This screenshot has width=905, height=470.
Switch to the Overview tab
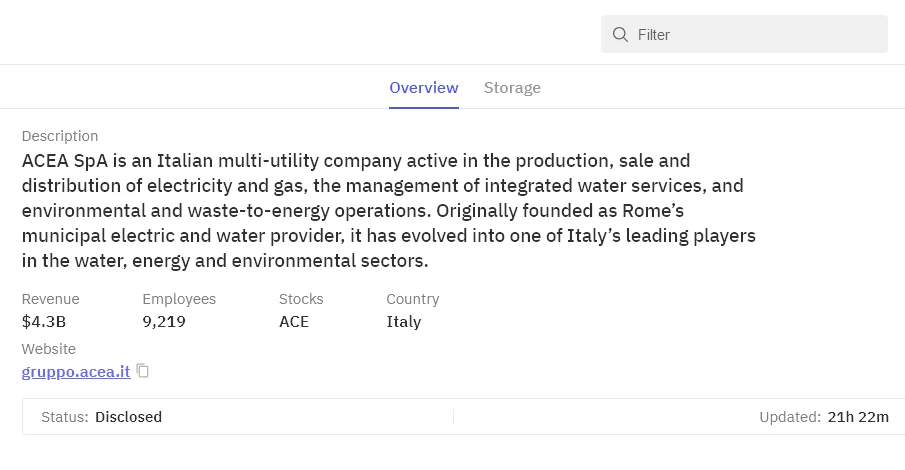tap(424, 88)
